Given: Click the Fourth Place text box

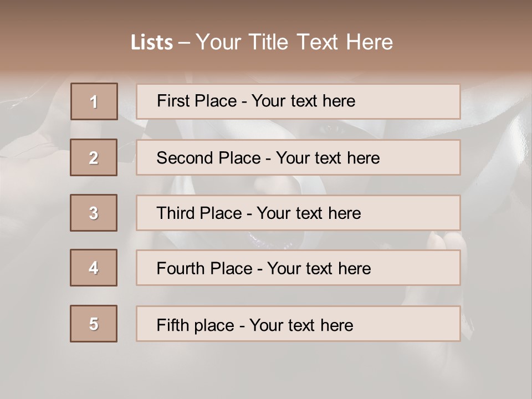Looking at the screenshot, I should 298,268.
